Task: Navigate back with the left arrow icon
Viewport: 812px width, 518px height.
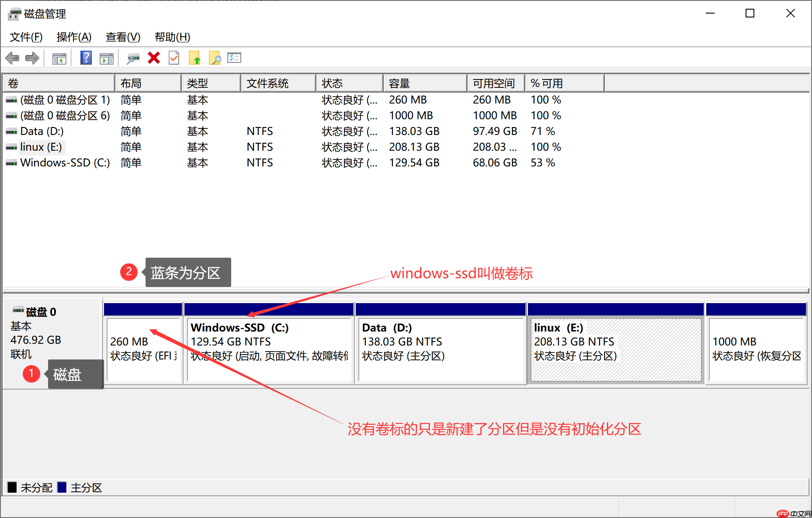Action: pyautogui.click(x=12, y=58)
